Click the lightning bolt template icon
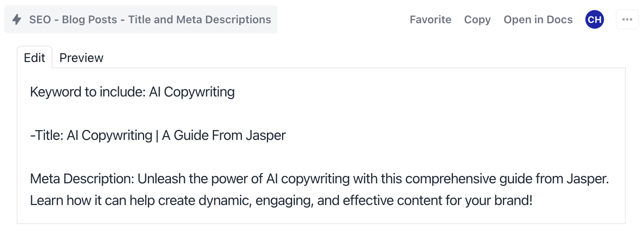Viewport: 644px width, 231px height. 16,19
